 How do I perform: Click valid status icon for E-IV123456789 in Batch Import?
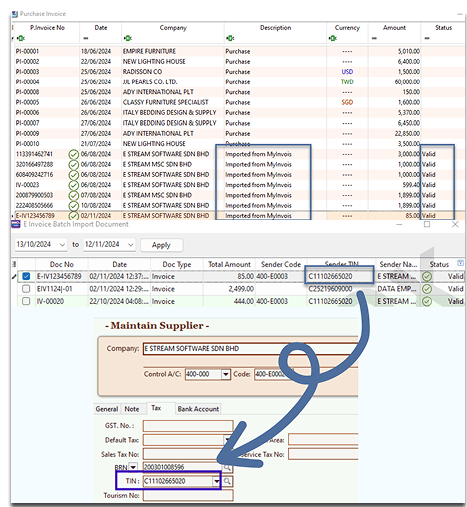click(427, 276)
